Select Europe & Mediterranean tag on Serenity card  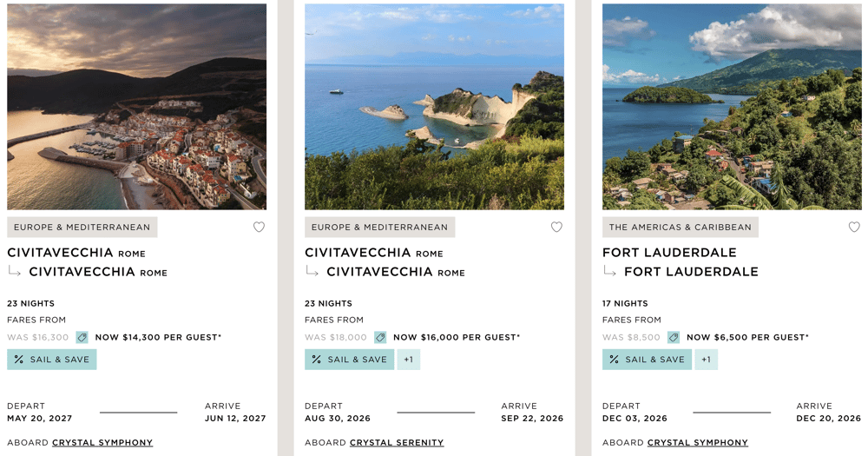379,228
